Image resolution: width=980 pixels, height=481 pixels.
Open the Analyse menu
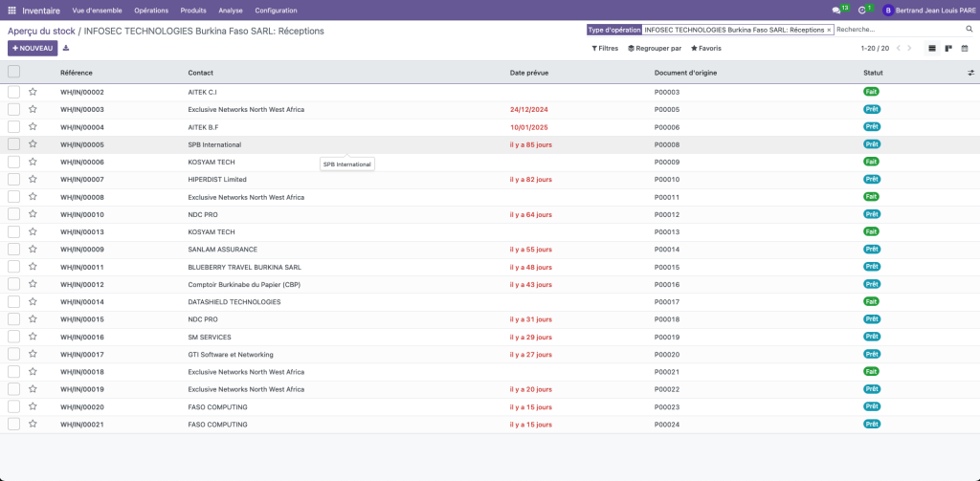click(x=231, y=11)
